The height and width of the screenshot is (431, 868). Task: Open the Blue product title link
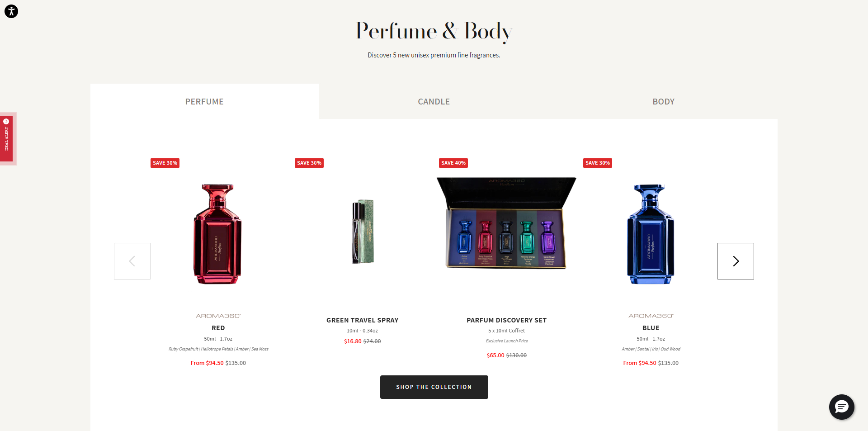(x=651, y=328)
